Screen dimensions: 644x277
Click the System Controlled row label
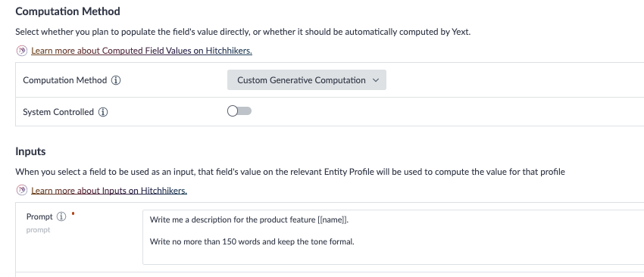(58, 112)
